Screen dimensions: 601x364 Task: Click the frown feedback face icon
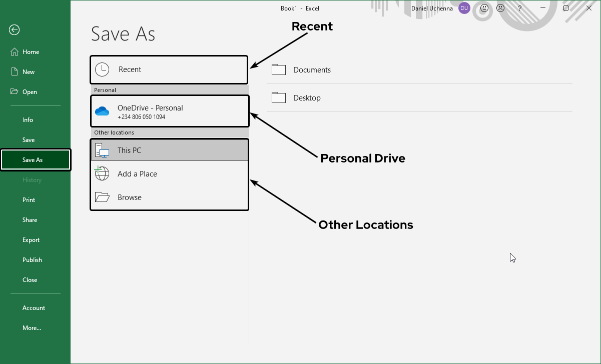point(500,8)
